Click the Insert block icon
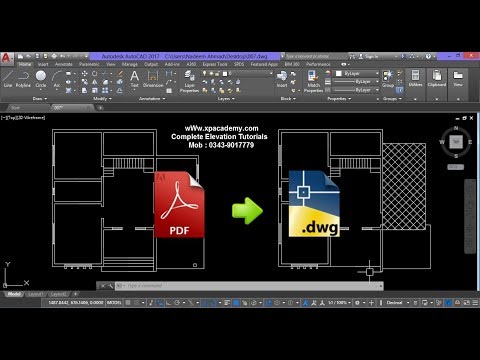480x360 pixels. [282, 79]
